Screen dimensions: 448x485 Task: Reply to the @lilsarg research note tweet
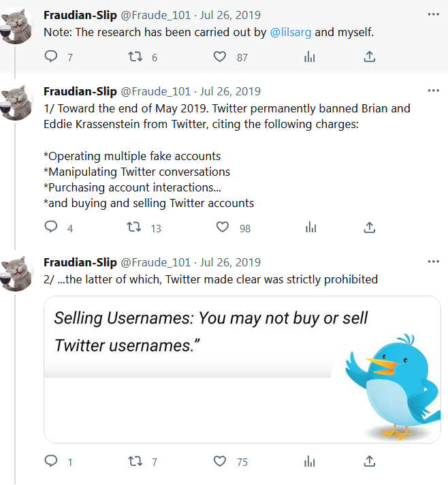point(51,57)
